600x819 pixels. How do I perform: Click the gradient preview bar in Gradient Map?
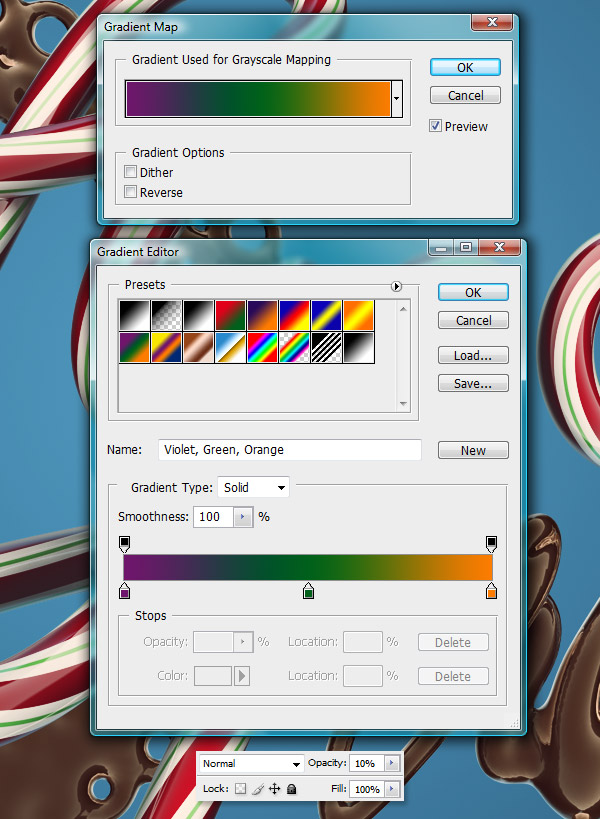pyautogui.click(x=258, y=99)
